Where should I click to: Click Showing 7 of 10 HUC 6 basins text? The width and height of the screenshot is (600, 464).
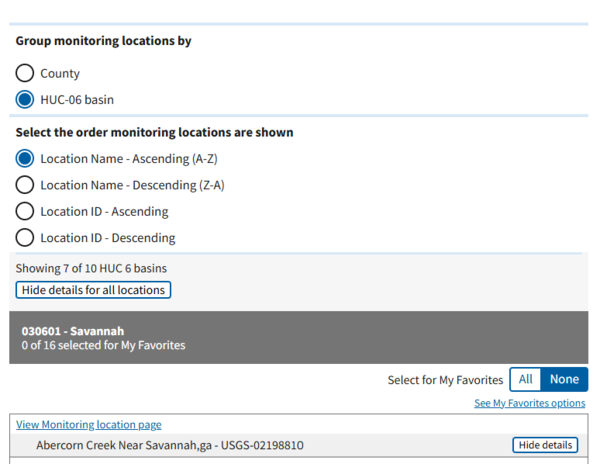click(x=91, y=268)
